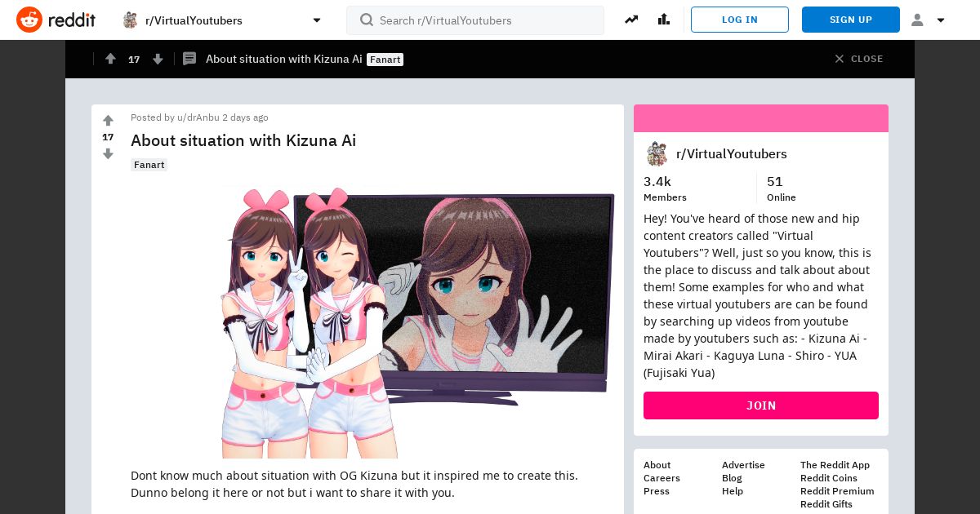Open the About footer link
The image size is (980, 514).
click(x=657, y=465)
